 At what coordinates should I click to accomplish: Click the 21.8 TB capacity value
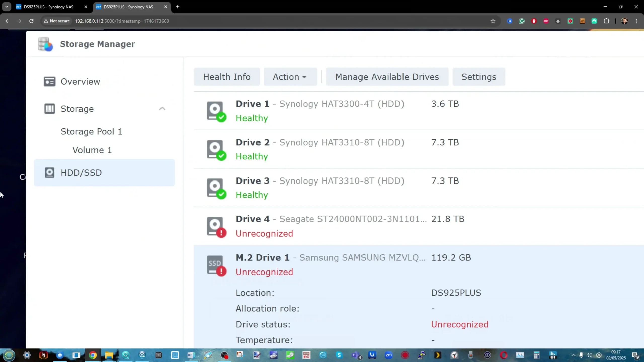click(448, 219)
